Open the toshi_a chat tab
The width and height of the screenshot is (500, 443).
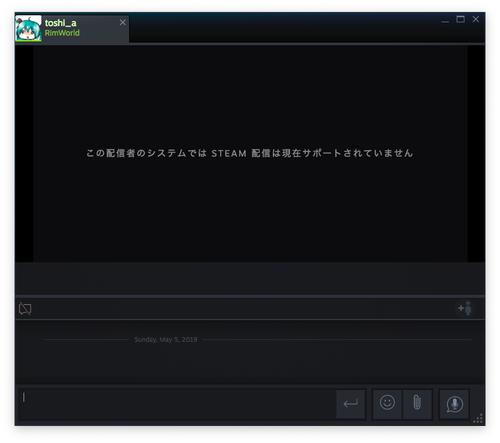72,28
